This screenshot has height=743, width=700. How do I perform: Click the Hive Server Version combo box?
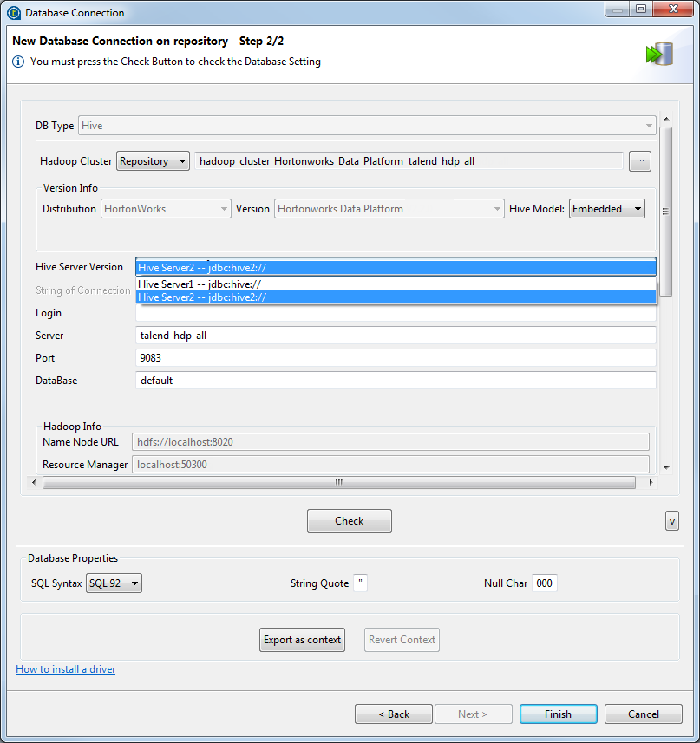coord(396,268)
